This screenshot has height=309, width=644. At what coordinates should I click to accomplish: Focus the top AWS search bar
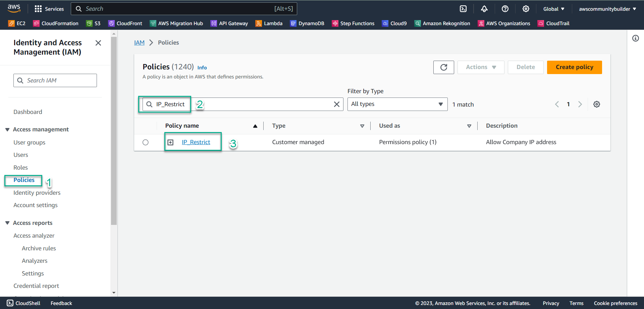click(x=184, y=9)
